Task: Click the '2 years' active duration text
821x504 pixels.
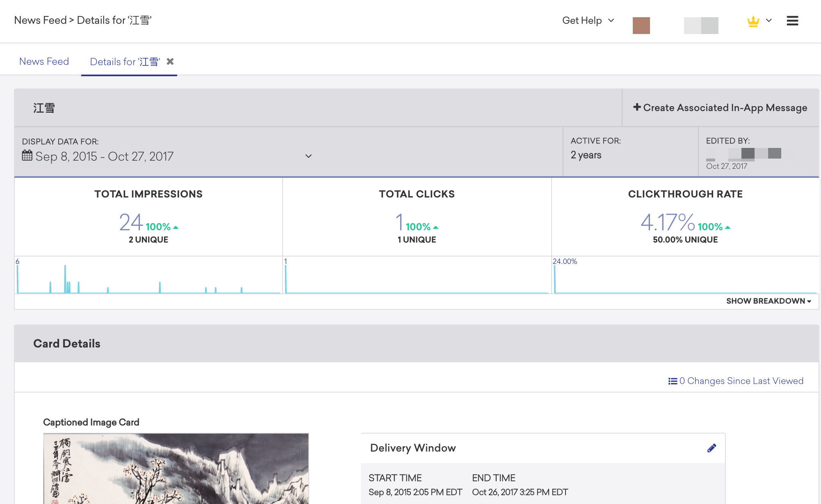Action: pyautogui.click(x=586, y=155)
